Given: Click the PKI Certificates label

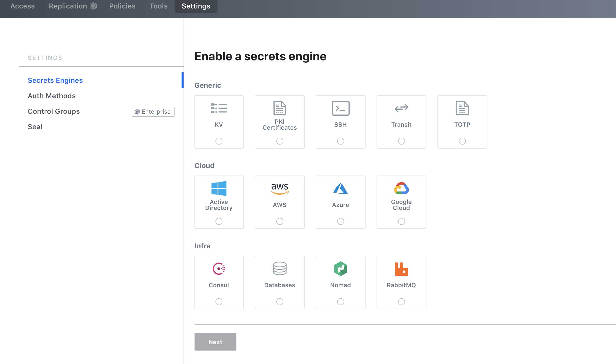Looking at the screenshot, I should 280,125.
